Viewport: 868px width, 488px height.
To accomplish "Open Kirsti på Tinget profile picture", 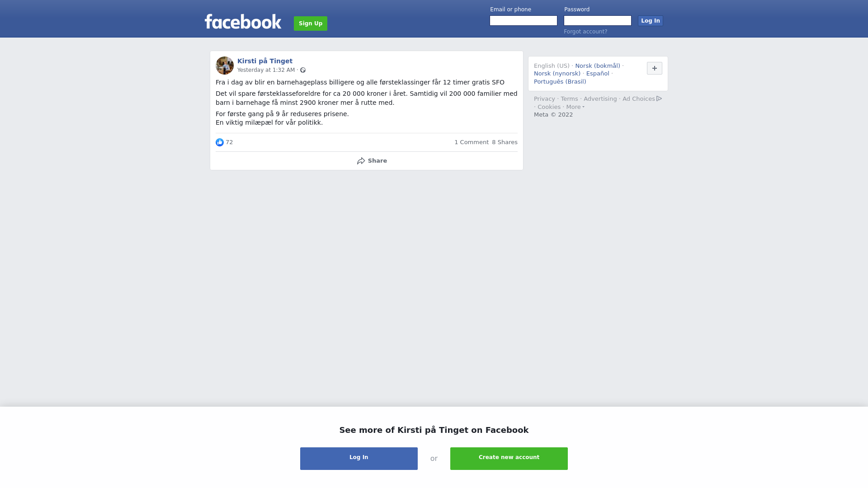I will pyautogui.click(x=225, y=66).
